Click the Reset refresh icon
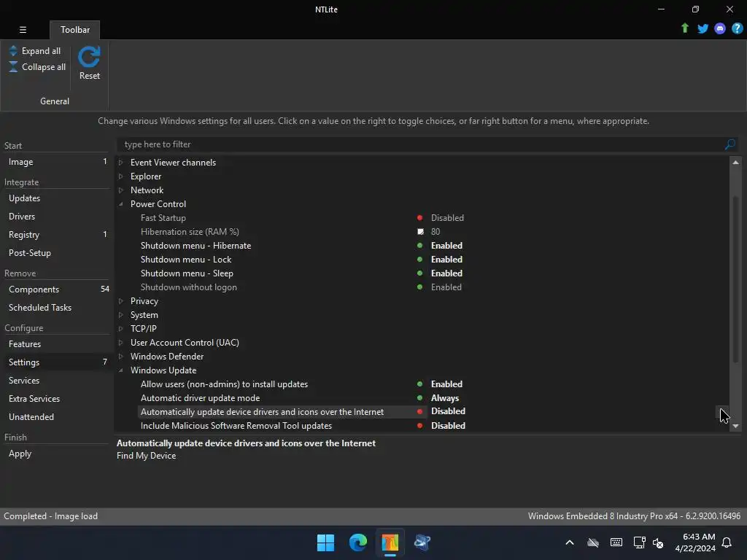747x560 pixels. (x=89, y=57)
